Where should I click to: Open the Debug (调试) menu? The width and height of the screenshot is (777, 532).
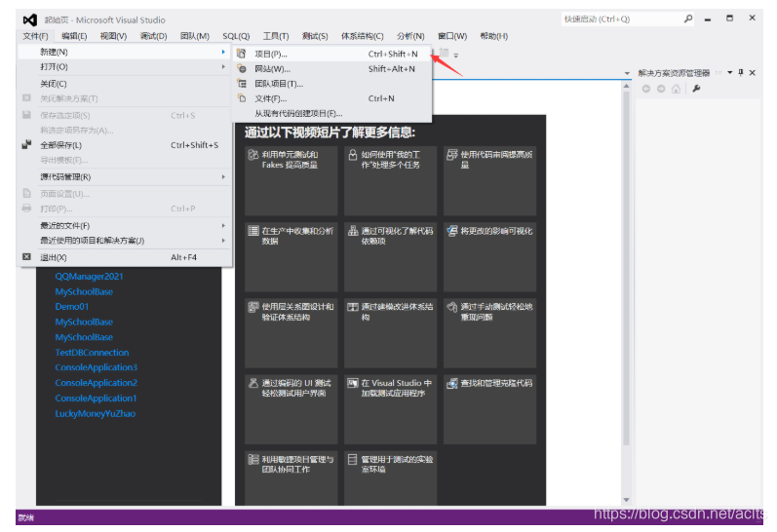(x=153, y=36)
